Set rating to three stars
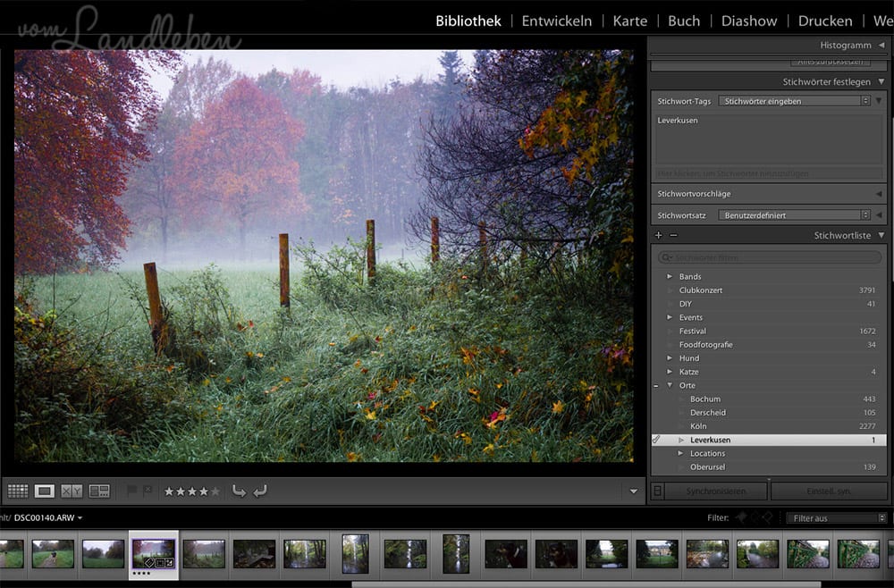 click(192, 491)
